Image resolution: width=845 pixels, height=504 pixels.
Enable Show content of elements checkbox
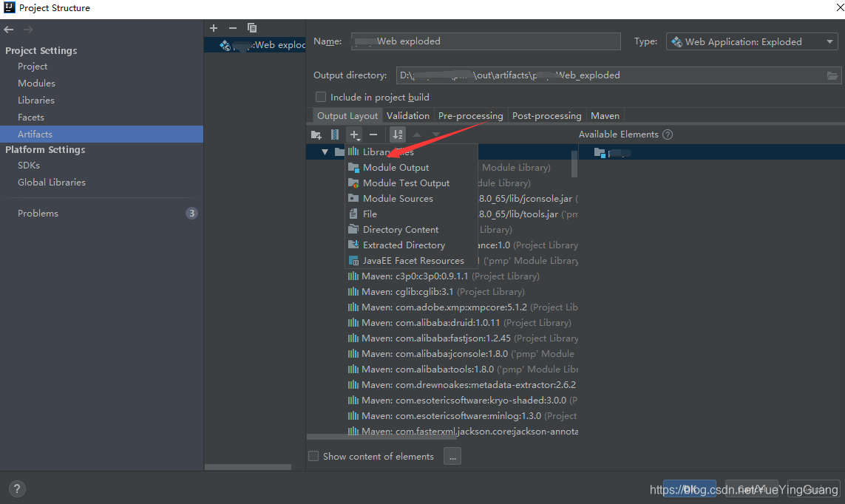tap(313, 456)
